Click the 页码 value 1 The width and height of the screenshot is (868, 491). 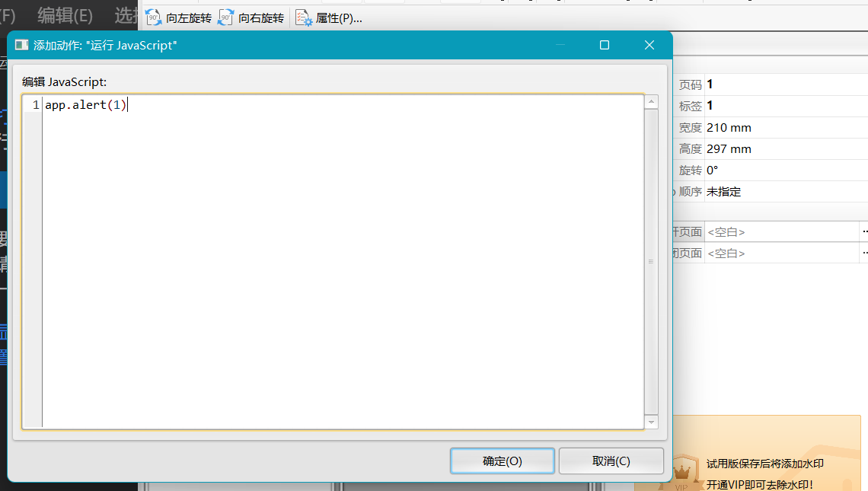(710, 84)
